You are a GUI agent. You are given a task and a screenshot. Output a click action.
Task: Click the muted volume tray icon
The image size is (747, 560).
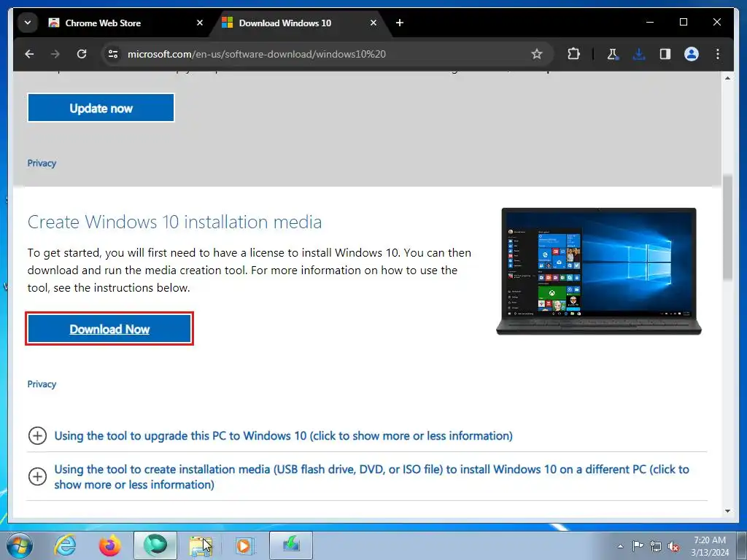(x=673, y=546)
